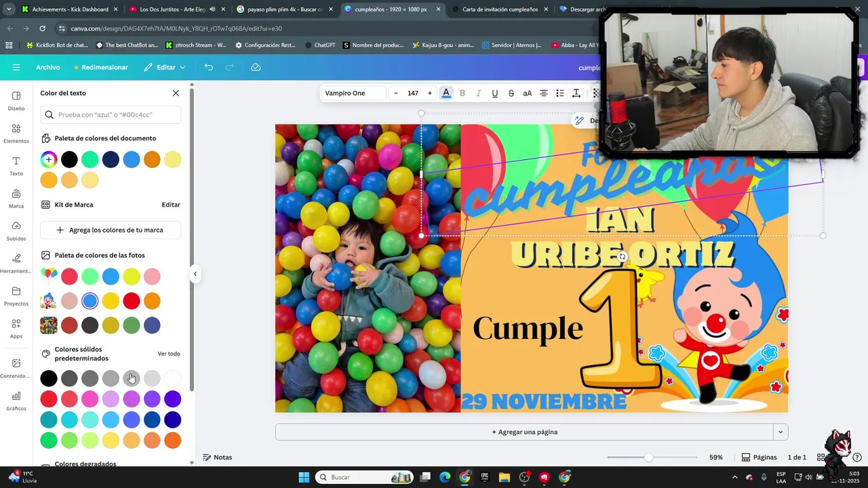868x488 pixels.
Task: Click Ver todo for solid colors
Action: click(x=169, y=354)
